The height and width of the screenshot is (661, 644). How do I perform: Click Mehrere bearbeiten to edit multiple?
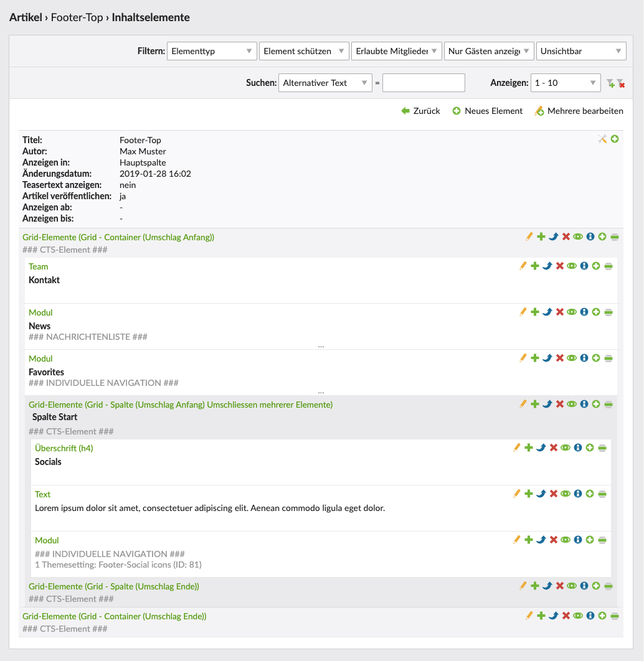pyautogui.click(x=579, y=111)
